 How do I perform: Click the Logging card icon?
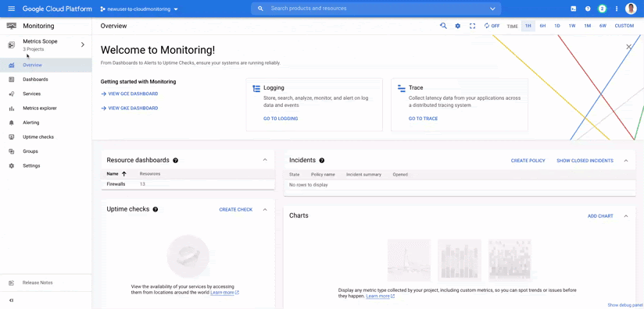(x=256, y=88)
